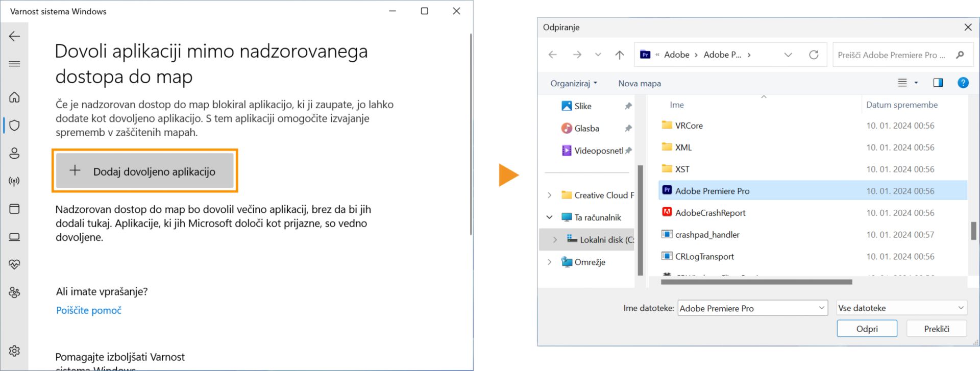Open recent locations chevron in Odpiranje dialog
Screen dimensions: 980x371
(598, 55)
